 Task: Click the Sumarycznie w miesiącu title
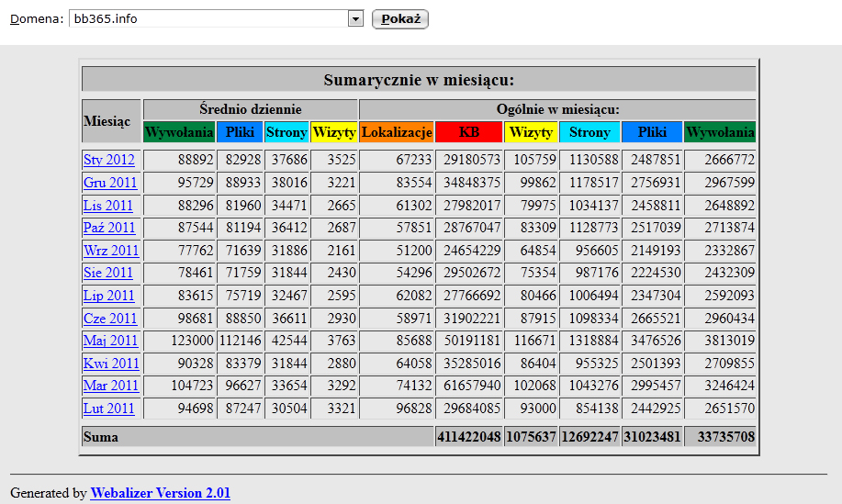419,80
